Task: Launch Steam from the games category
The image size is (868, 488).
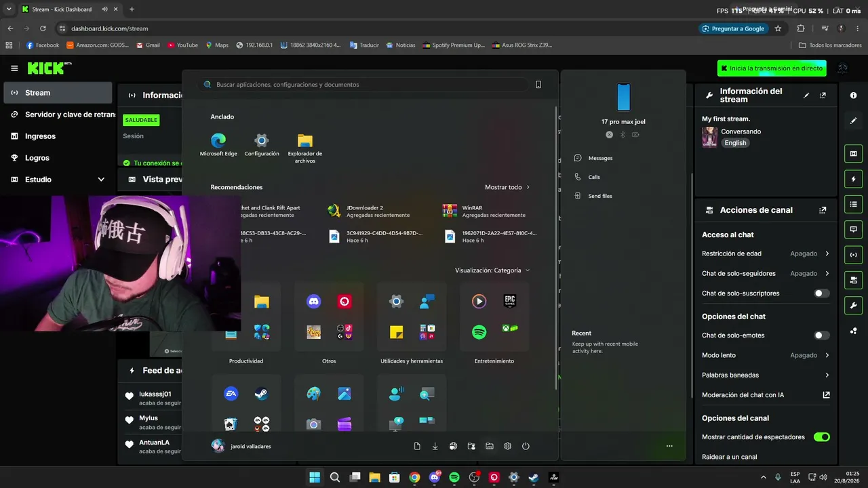Action: (261, 394)
